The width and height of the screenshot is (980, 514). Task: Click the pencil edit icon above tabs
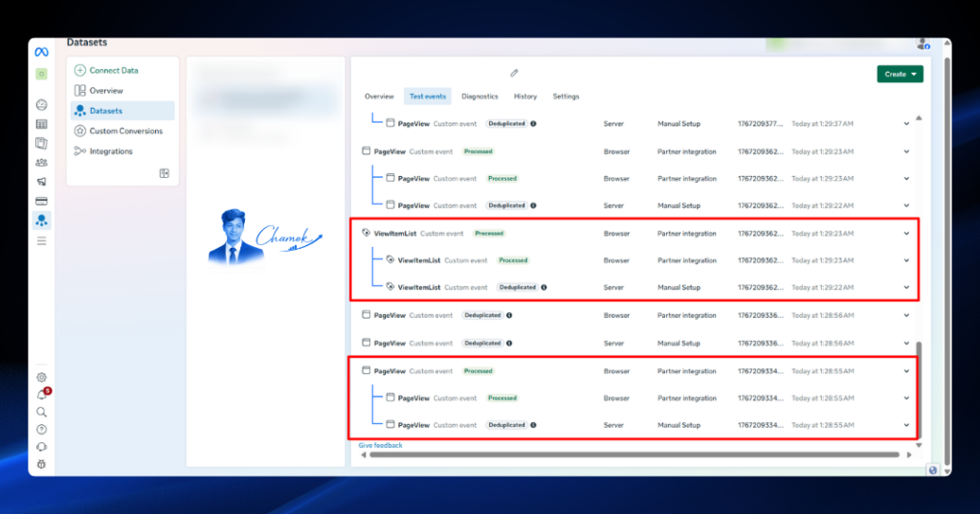[514, 73]
